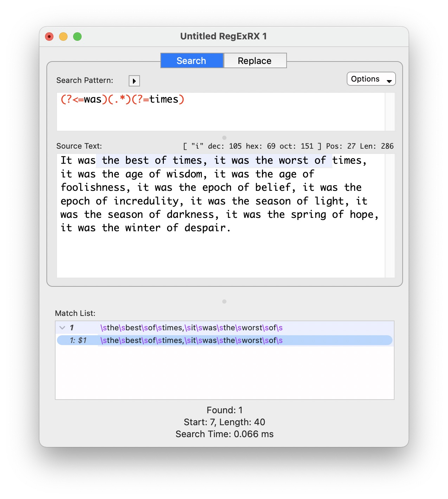448x499 pixels.
Task: Select the '1: $1' subgroup row
Action: 224,340
